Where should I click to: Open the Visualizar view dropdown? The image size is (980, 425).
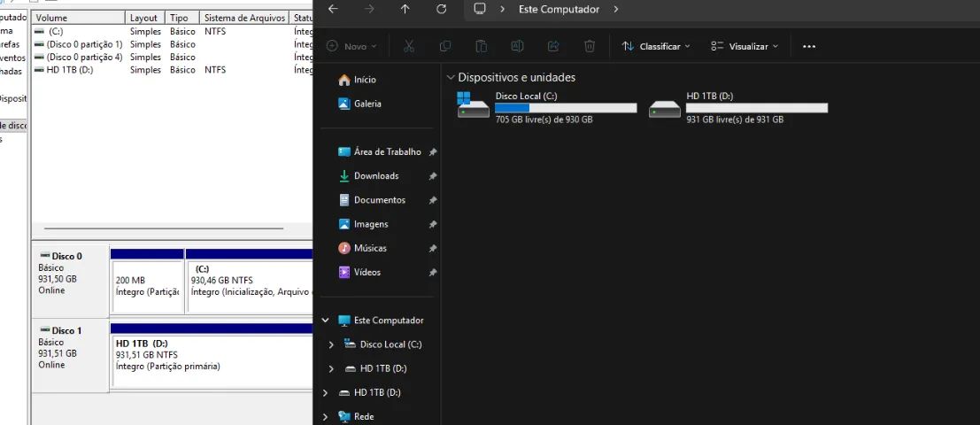click(745, 46)
